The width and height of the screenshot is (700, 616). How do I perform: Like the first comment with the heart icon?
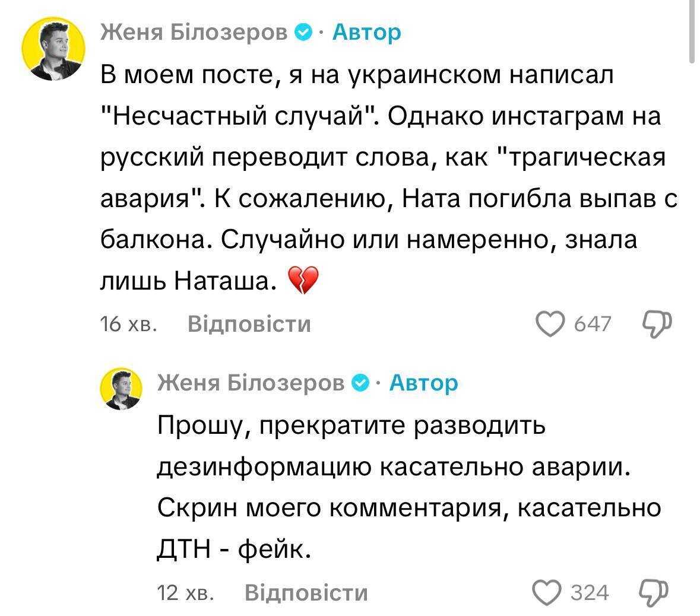pyautogui.click(x=551, y=324)
